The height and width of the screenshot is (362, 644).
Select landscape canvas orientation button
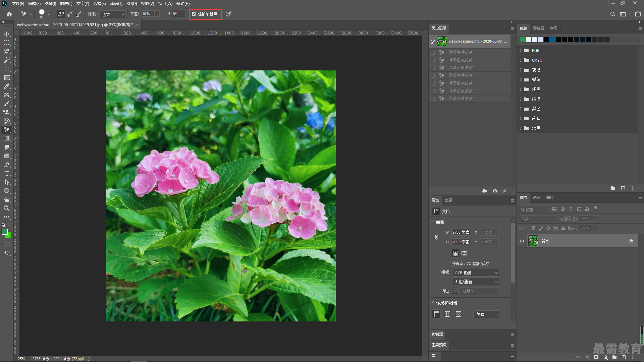click(x=464, y=253)
